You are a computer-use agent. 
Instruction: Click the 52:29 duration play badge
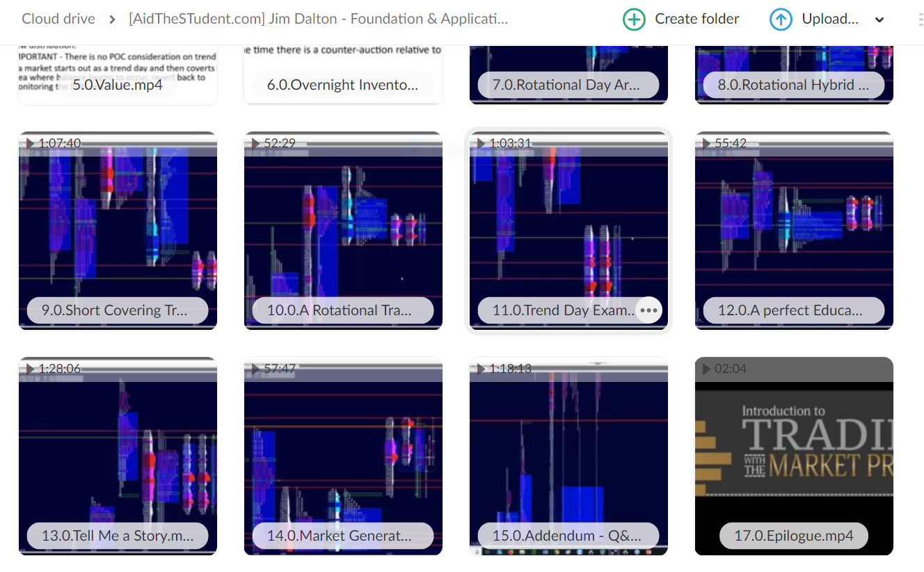273,143
